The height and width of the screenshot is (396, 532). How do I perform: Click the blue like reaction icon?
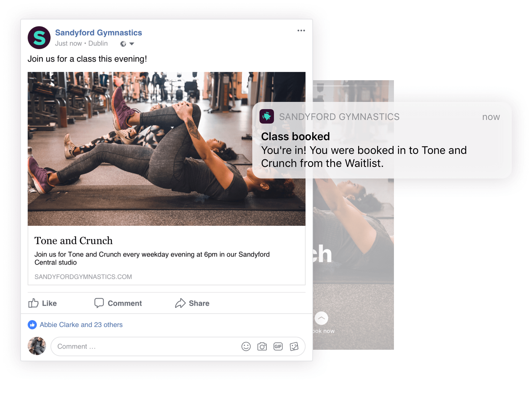tap(32, 325)
